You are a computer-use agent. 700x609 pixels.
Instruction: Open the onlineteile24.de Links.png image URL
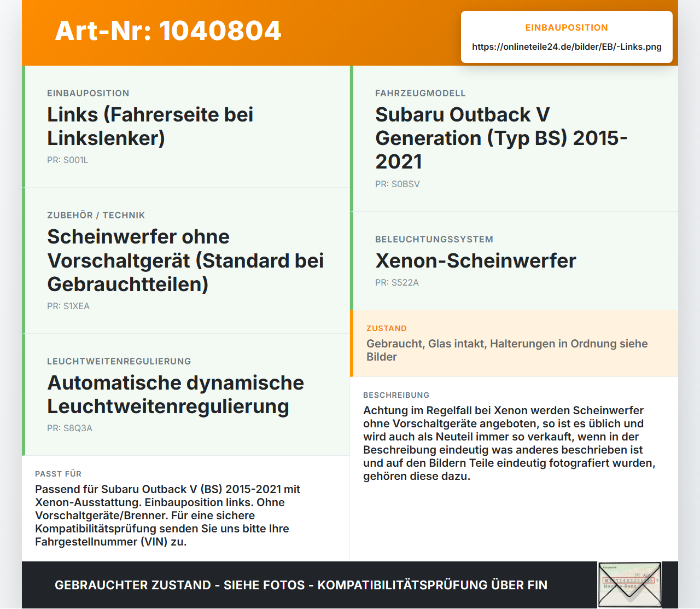(x=567, y=47)
